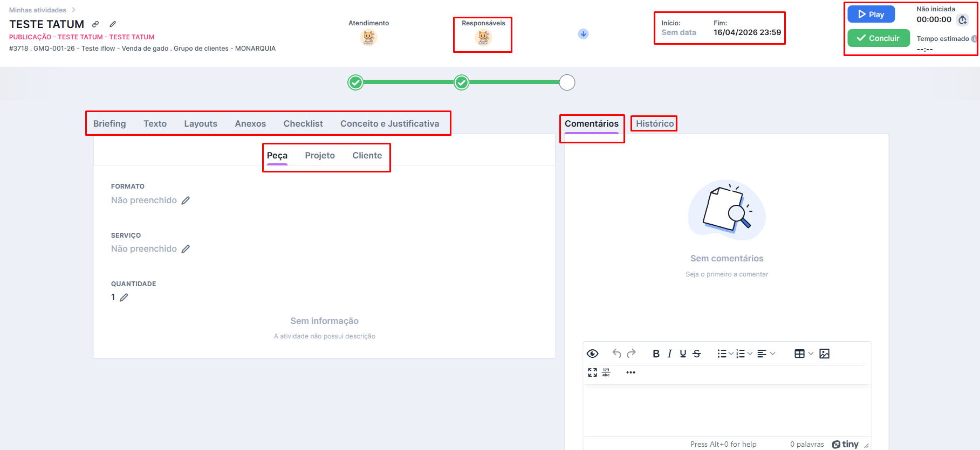Screen dimensions: 980x450
Task: Toggle preview with the eye icon in editor
Action: (x=592, y=354)
